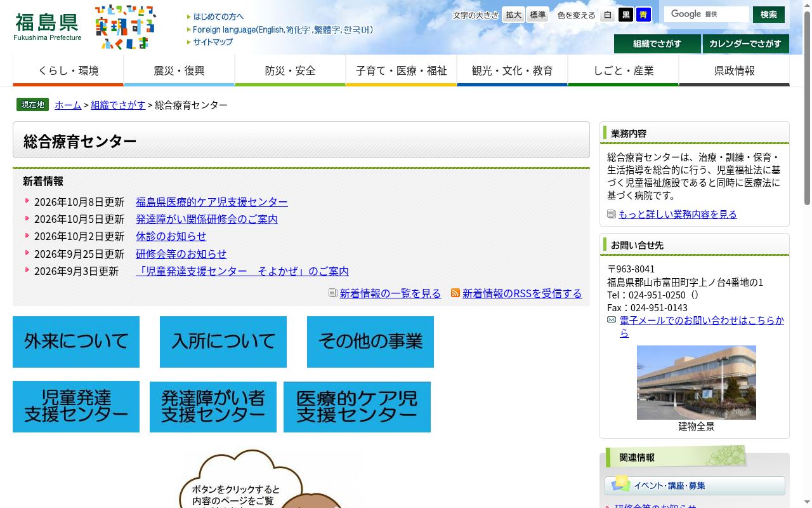This screenshot has width=812, height=508.
Task: Click the RSS feed icon
Action: [x=455, y=293]
